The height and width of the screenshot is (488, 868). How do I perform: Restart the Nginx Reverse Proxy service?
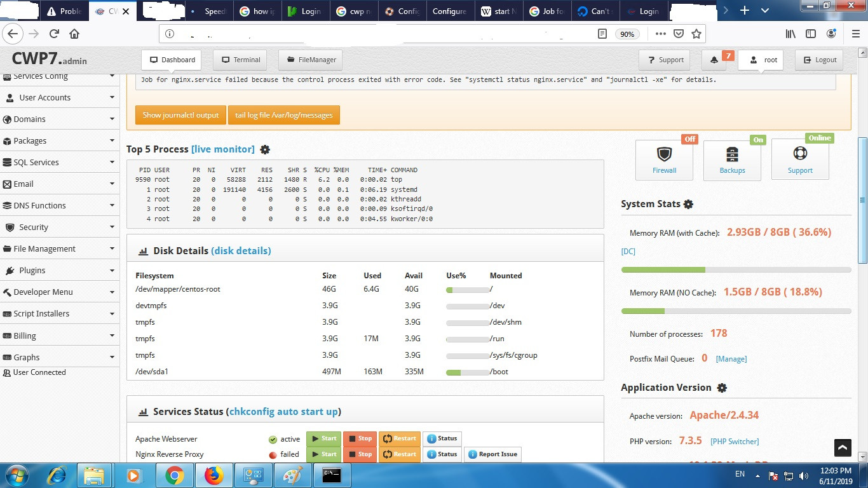400,454
